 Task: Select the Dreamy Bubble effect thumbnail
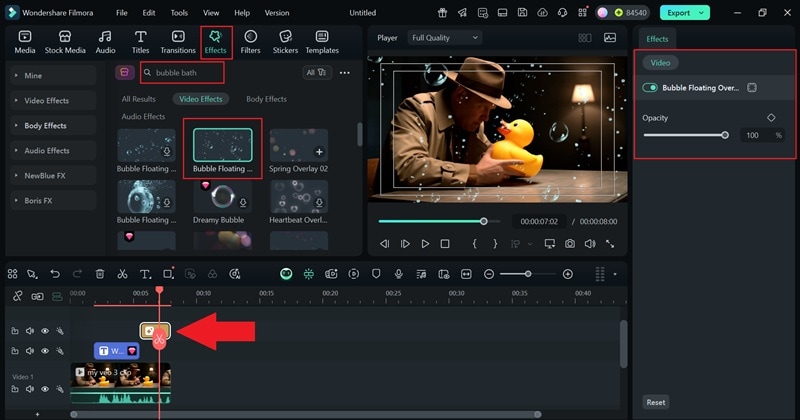pos(222,196)
